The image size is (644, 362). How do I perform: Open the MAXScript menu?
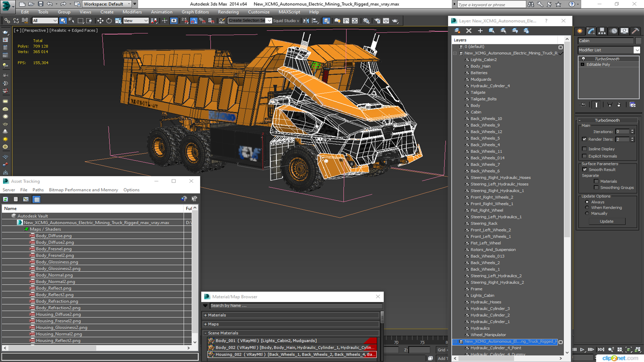(x=289, y=12)
